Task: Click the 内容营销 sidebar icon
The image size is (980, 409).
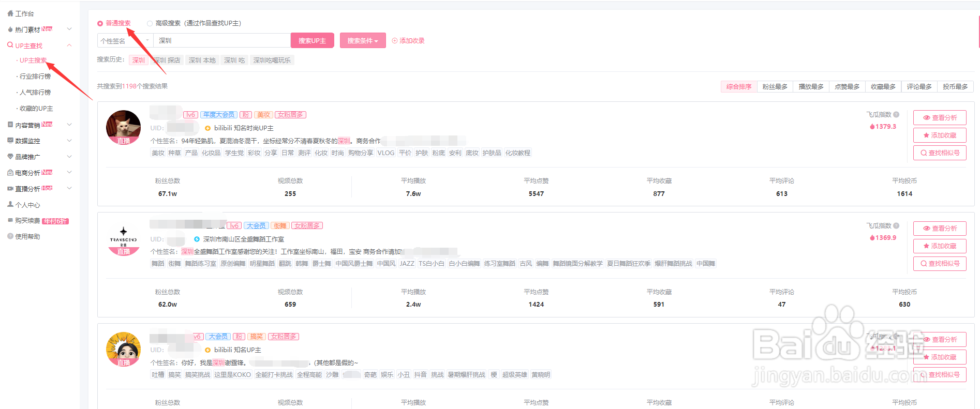Action: click(x=10, y=125)
